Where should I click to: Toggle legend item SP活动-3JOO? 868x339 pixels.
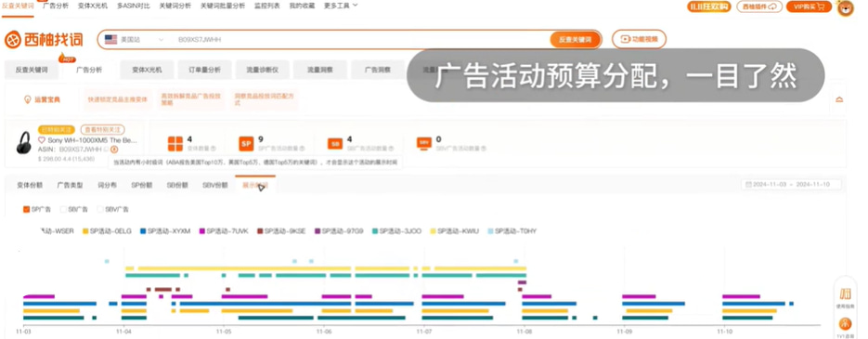tap(396, 231)
